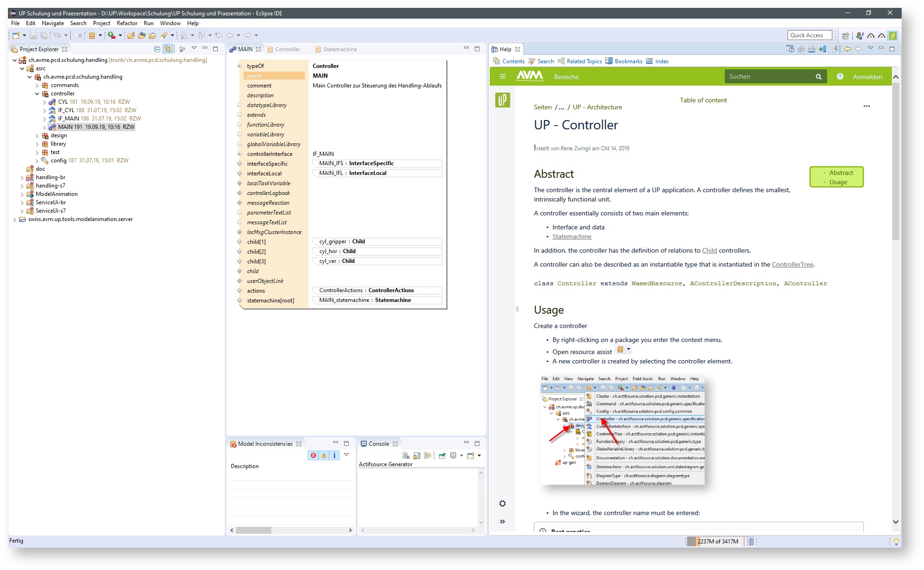This screenshot has height=570, width=924.
Task: Click the print icon in Help toolbar
Action: pyautogui.click(x=811, y=49)
